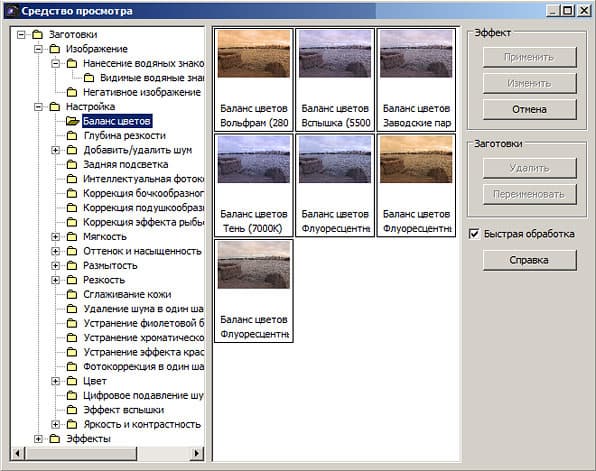
Task: Select Интеллектуальная фотокоррекция tree item
Action: pyautogui.click(x=143, y=179)
